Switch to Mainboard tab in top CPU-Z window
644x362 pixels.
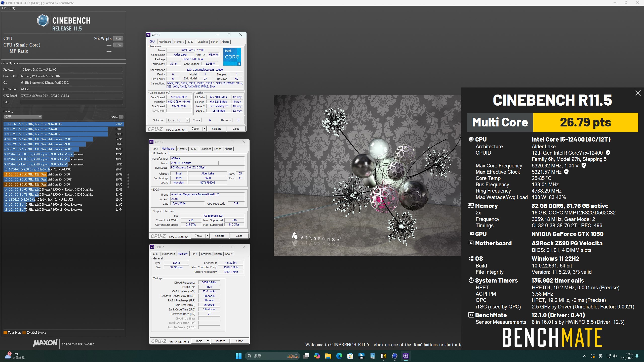165,42
